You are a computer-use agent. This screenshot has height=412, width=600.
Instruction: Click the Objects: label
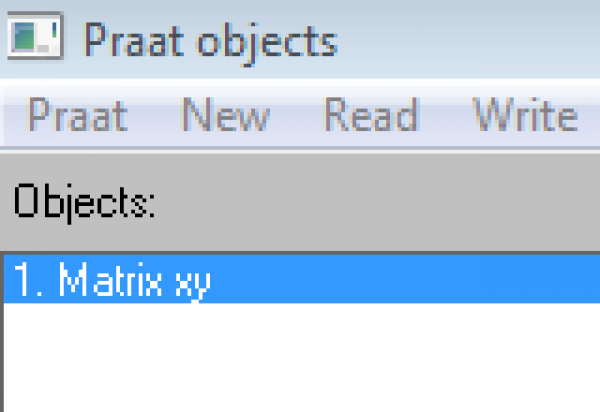tap(84, 203)
